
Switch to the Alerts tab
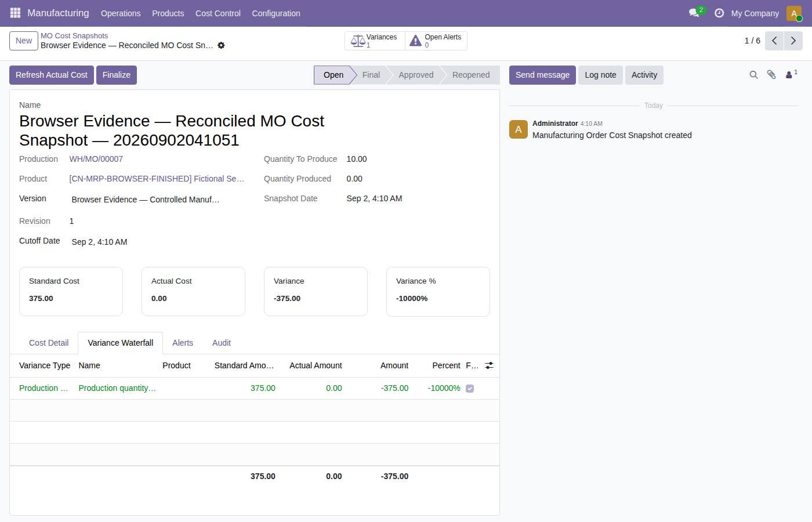click(183, 343)
